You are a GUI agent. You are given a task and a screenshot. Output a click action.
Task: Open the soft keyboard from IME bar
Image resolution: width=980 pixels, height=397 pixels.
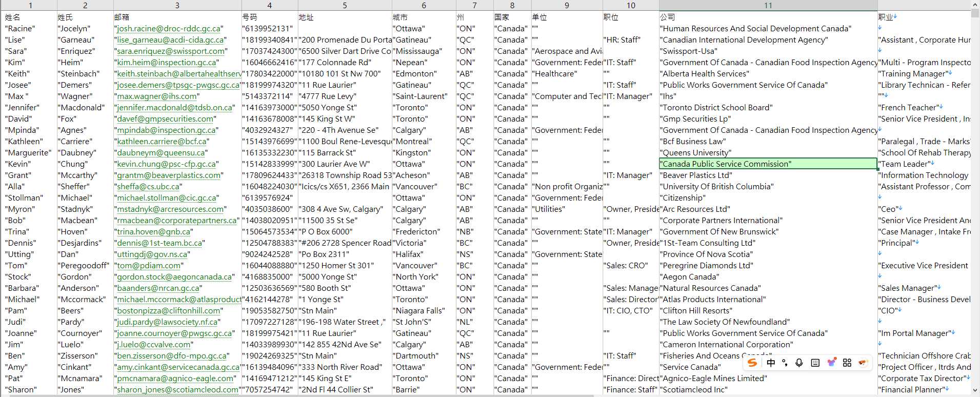click(815, 363)
